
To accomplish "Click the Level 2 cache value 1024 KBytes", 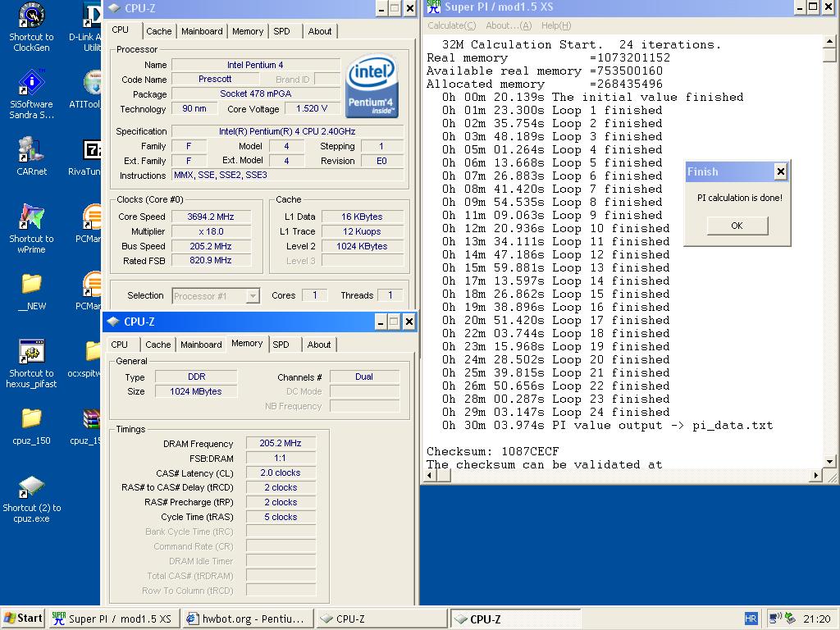I will (362, 246).
